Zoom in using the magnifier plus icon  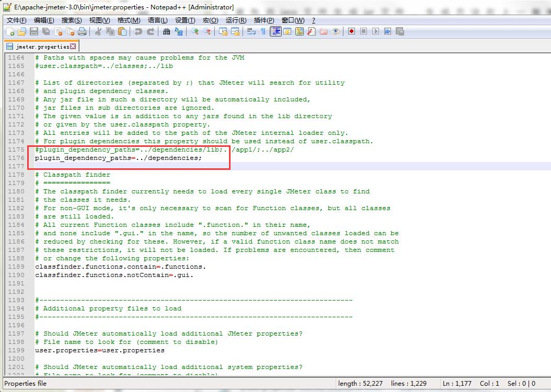[194, 31]
